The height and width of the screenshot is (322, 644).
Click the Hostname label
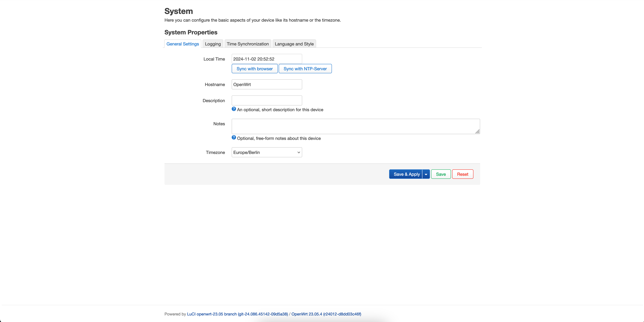click(215, 84)
